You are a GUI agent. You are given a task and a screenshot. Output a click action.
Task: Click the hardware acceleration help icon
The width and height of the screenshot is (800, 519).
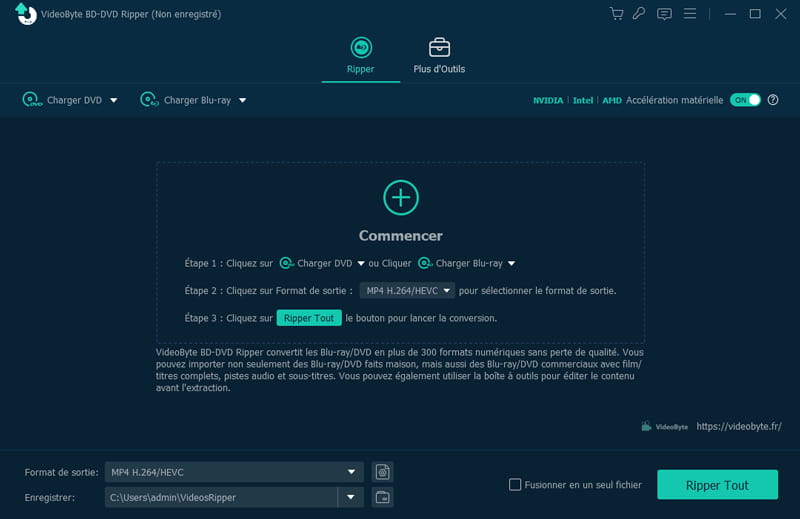pos(773,100)
